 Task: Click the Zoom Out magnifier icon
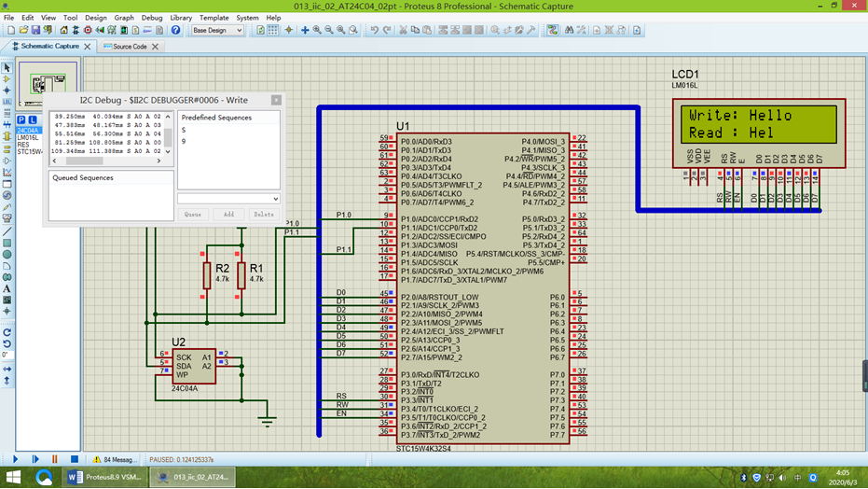coord(329,31)
